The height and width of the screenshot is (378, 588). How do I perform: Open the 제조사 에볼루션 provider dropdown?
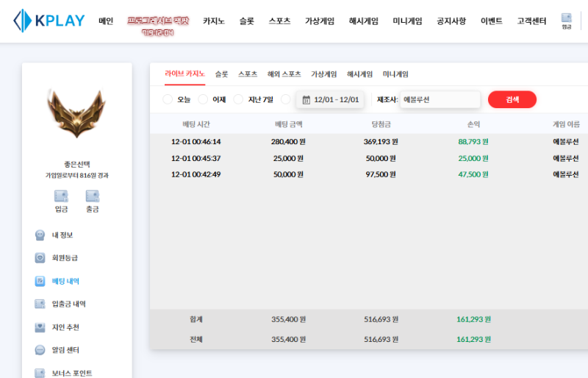coord(440,100)
